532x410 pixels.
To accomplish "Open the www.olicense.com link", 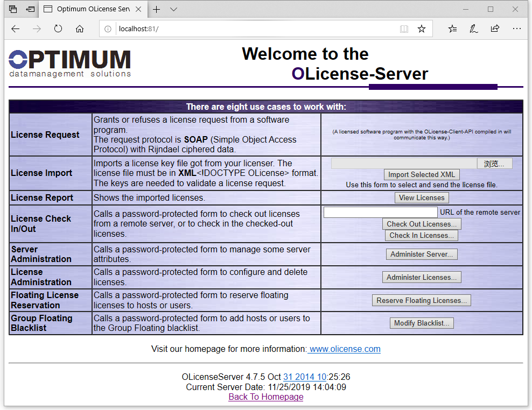I will click(x=344, y=349).
